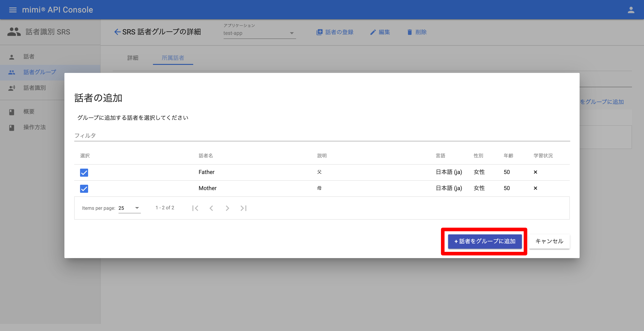Open the Items per page dropdown
This screenshot has width=644, height=331.
tap(129, 208)
